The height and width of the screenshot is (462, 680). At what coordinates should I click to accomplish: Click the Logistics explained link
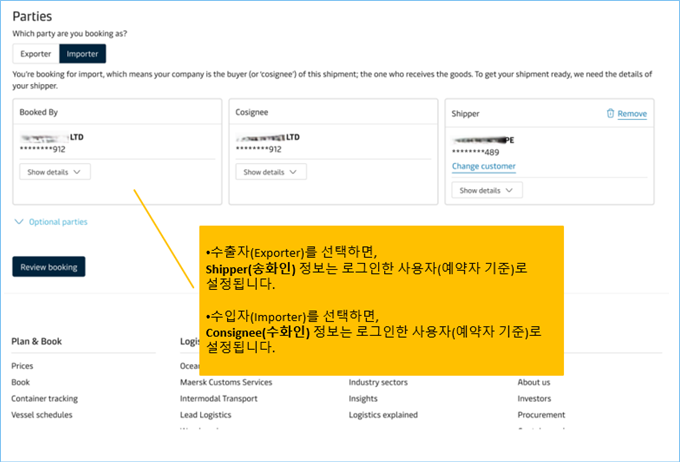(383, 414)
